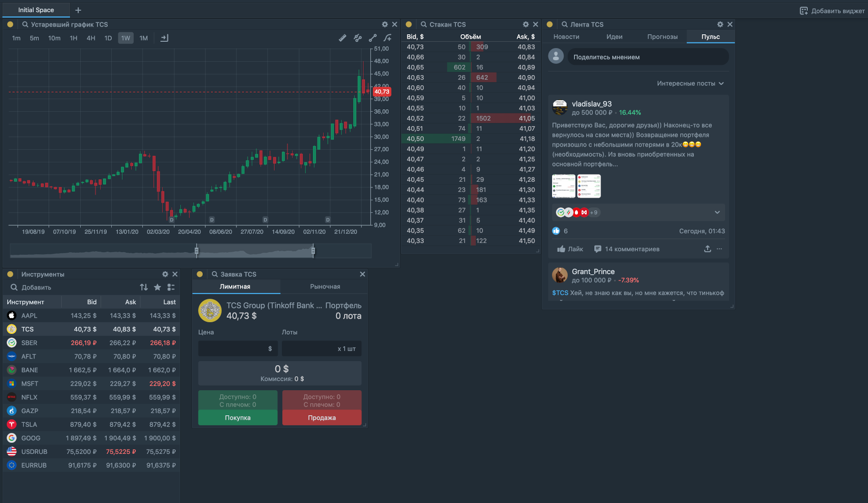Switch to the Рыночная order tab
Screen dimensions: 868x503
click(x=325, y=286)
